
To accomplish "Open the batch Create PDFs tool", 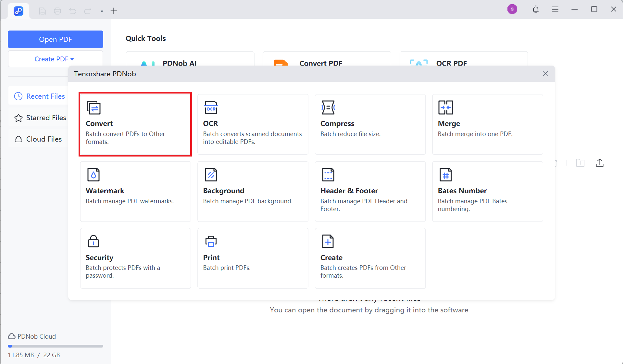I will click(x=370, y=258).
